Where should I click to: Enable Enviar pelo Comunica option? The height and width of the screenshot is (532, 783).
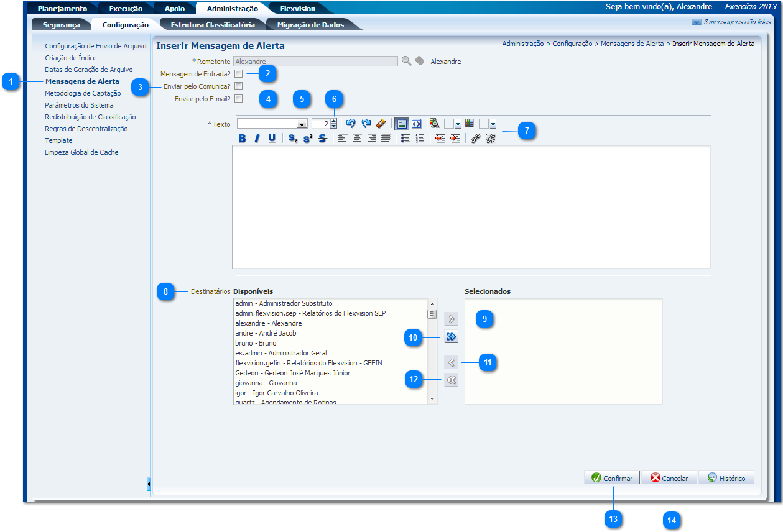point(239,86)
